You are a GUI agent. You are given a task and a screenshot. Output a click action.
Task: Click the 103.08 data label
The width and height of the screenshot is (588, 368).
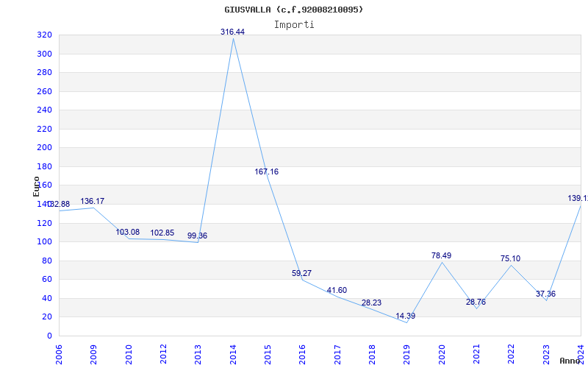point(127,232)
